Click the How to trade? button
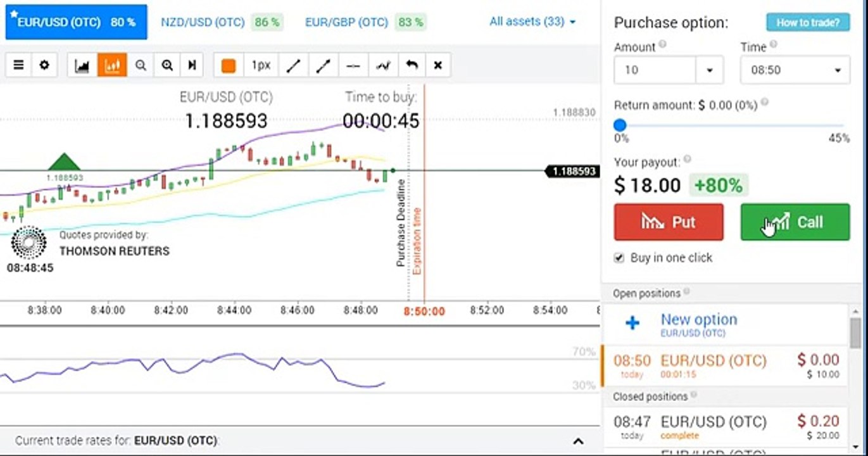The image size is (868, 456). [x=807, y=22]
